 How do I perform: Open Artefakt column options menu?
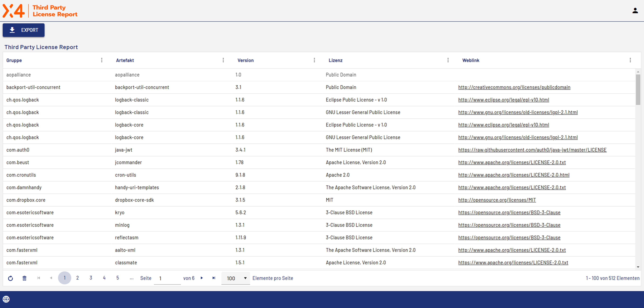pos(223,60)
